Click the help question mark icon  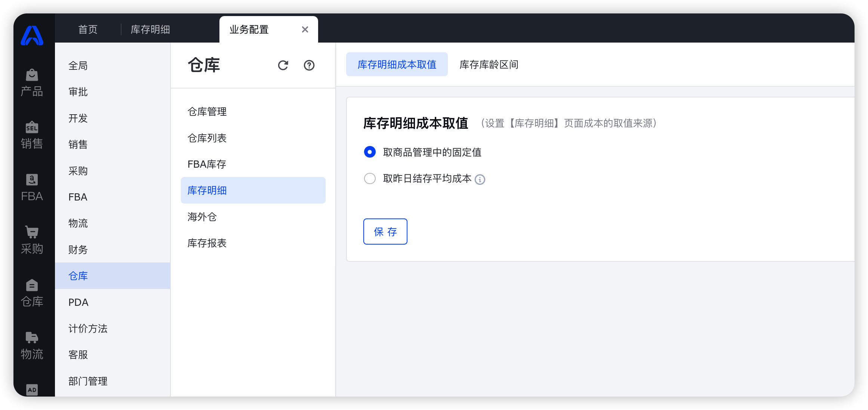(310, 65)
